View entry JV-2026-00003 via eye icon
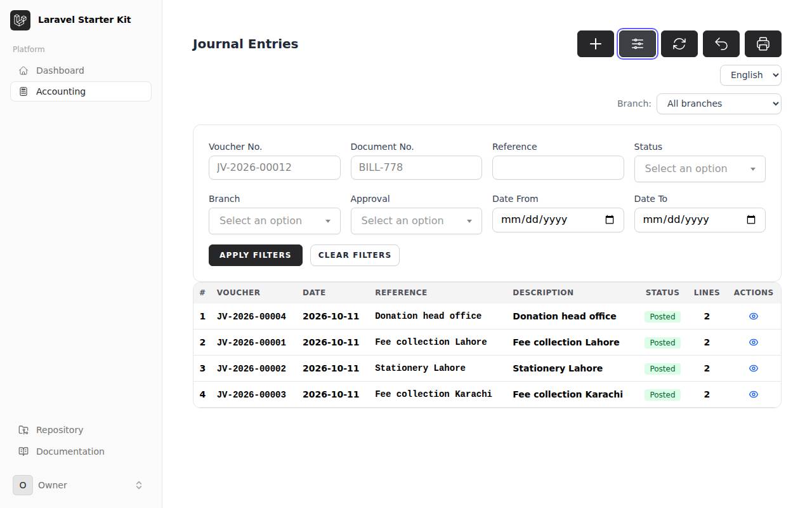Viewport: 812px width, 508px height. (x=754, y=394)
